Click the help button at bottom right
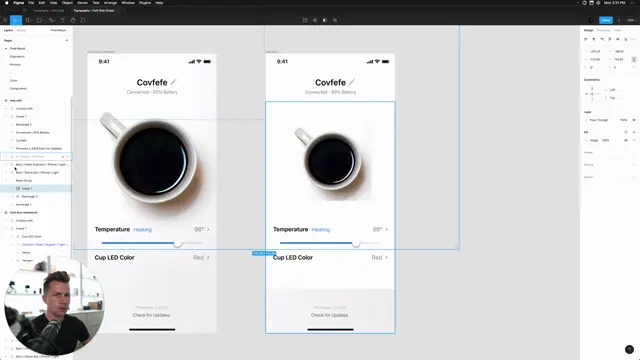 point(629,349)
